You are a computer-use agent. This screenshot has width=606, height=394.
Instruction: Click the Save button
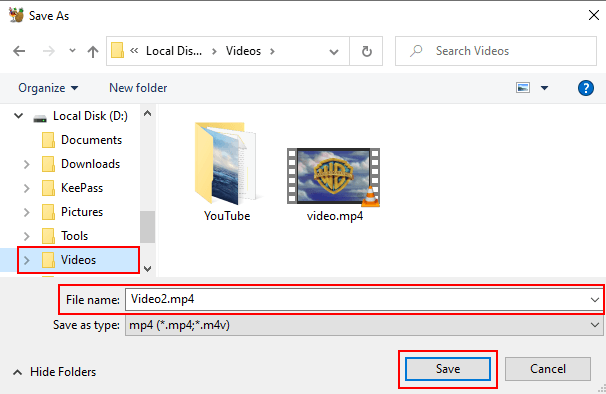(x=448, y=369)
